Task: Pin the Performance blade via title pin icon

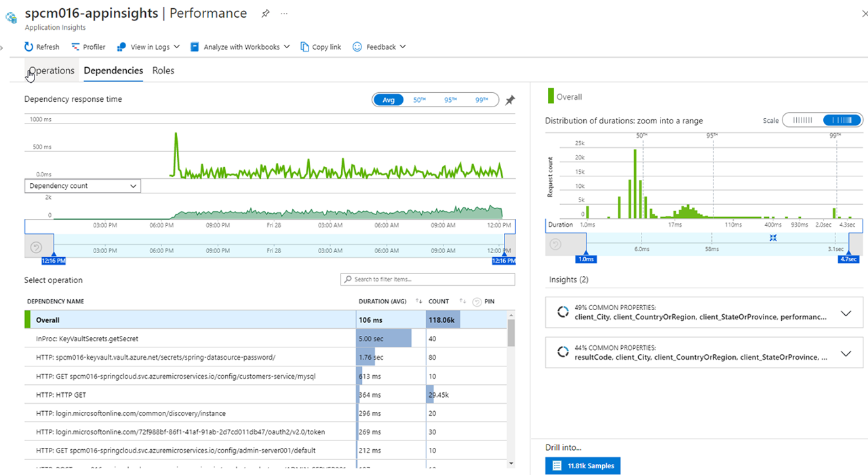Action: point(265,13)
